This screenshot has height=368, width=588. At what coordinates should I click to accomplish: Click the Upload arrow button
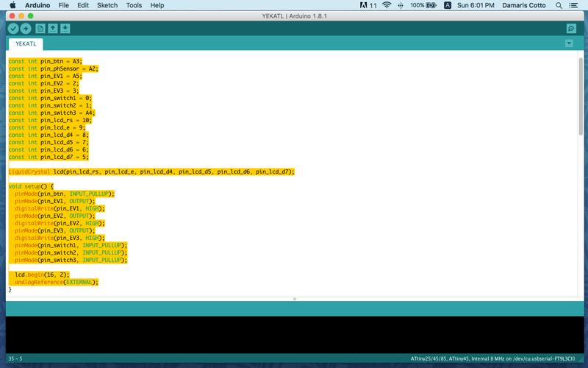[x=26, y=29]
